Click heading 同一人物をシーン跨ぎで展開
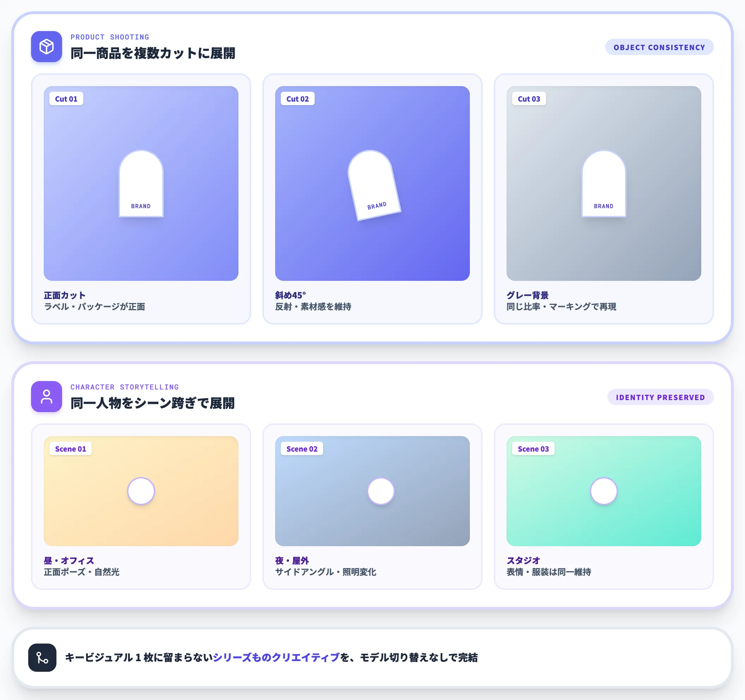This screenshot has width=745, height=700. (152, 403)
